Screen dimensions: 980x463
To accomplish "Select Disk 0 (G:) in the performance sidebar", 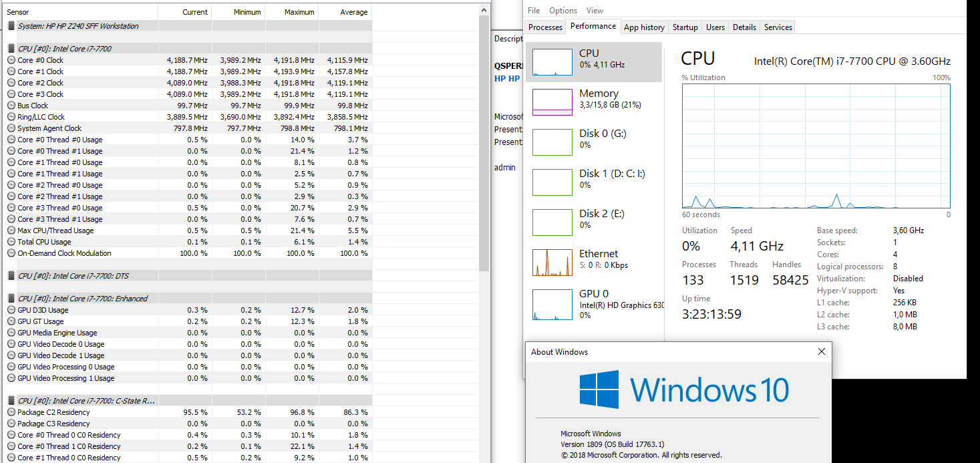I will pos(594,142).
